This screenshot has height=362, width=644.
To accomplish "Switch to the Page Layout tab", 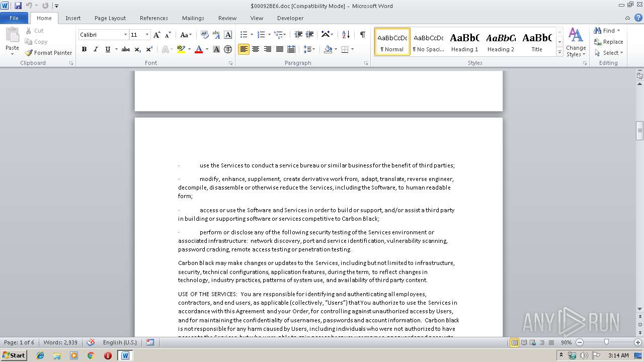I will [110, 18].
